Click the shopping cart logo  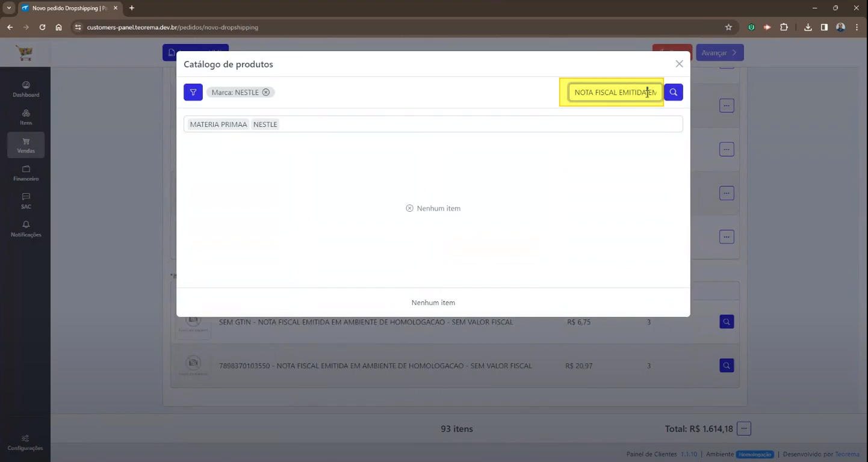click(x=25, y=54)
